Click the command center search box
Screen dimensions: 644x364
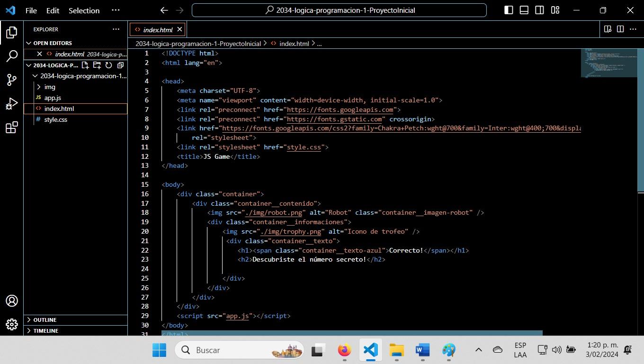pos(339,10)
